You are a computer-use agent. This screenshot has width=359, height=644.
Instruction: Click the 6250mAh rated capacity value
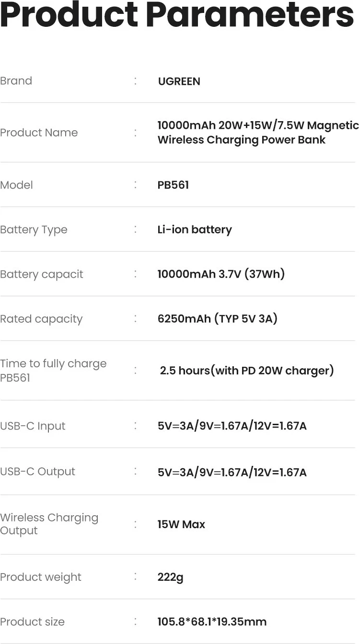(217, 319)
